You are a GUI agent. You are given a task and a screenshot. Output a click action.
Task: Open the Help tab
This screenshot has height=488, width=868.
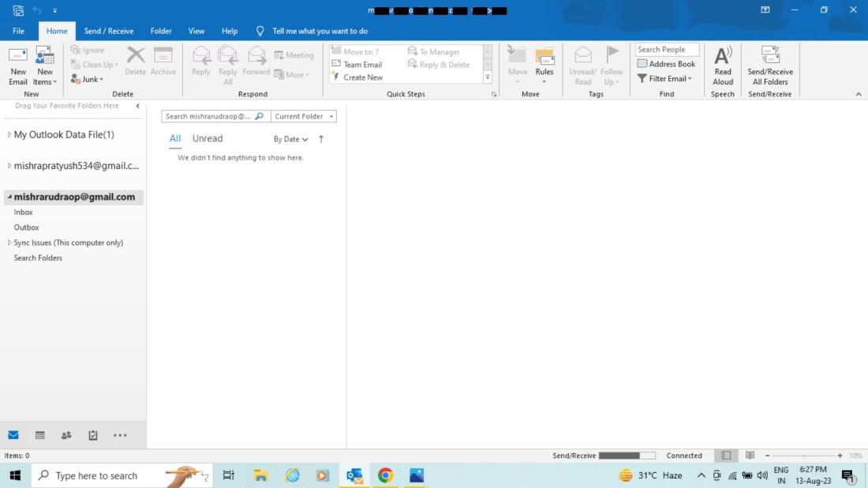(229, 31)
